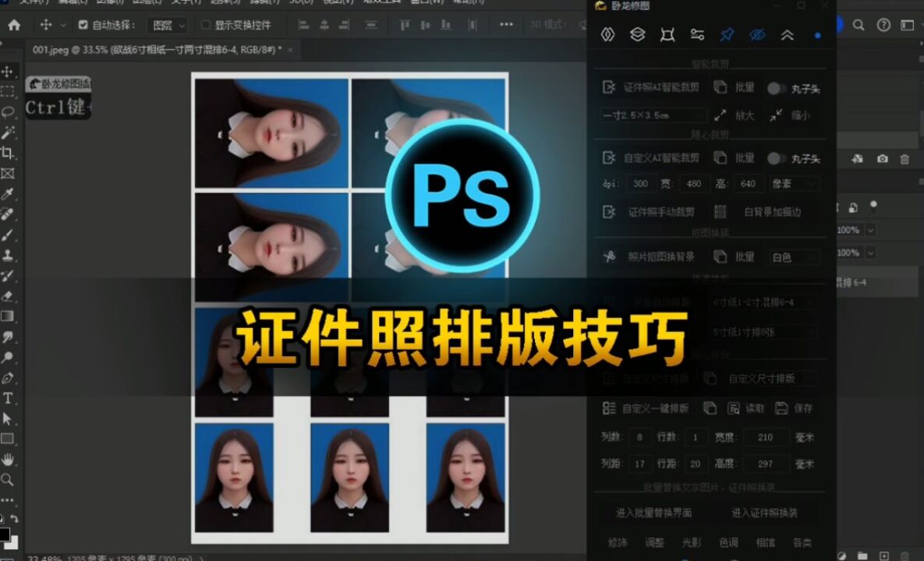The height and width of the screenshot is (561, 924).
Task: Click the sliders icon in 卧龙修图 panel
Action: (697, 35)
